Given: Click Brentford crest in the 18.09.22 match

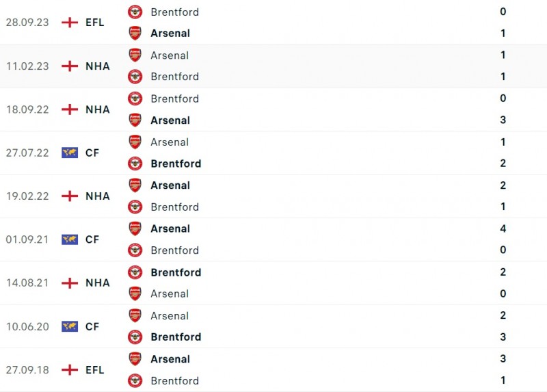Looking at the screenshot, I should (x=135, y=99).
